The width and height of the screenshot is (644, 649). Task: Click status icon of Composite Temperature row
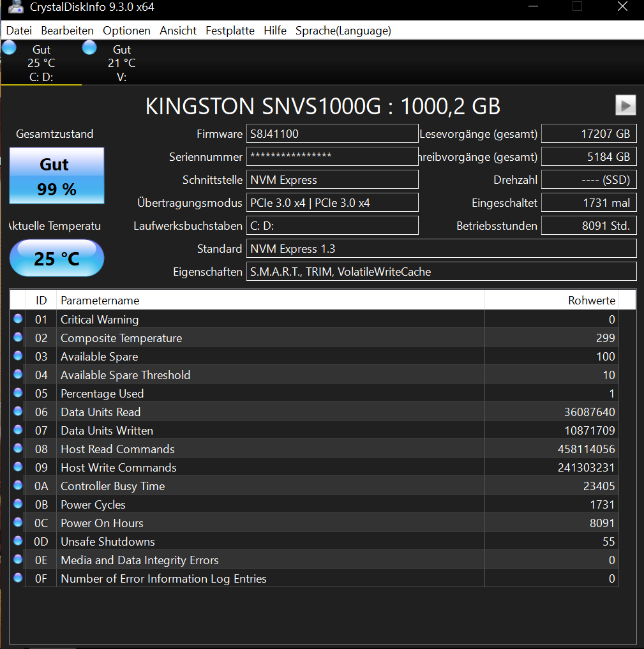point(18,338)
